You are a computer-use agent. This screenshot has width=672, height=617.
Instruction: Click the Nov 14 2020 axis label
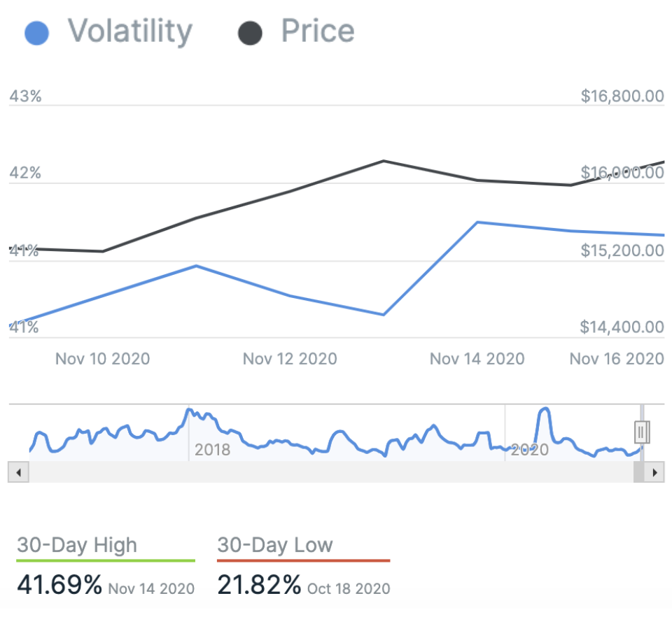(477, 359)
